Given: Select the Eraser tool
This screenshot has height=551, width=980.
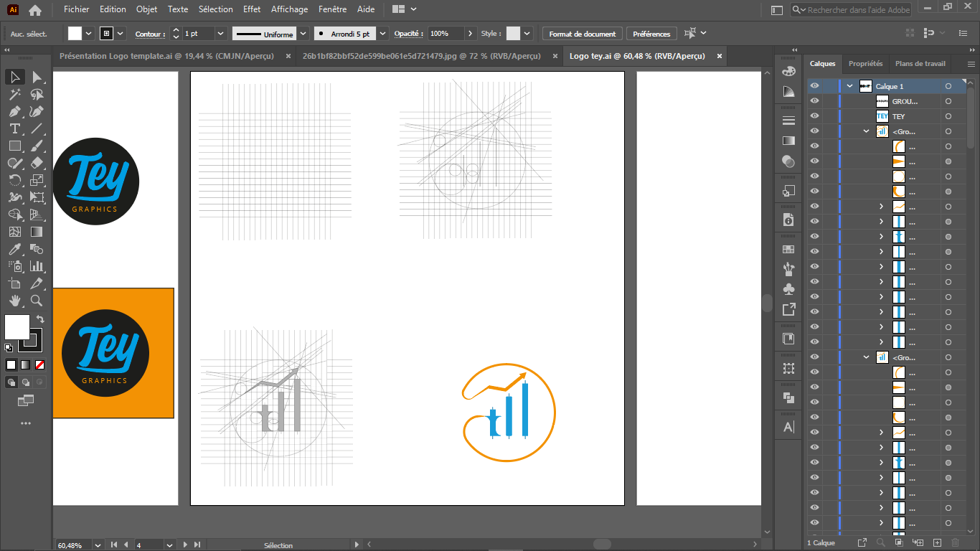Looking at the screenshot, I should click(x=37, y=164).
